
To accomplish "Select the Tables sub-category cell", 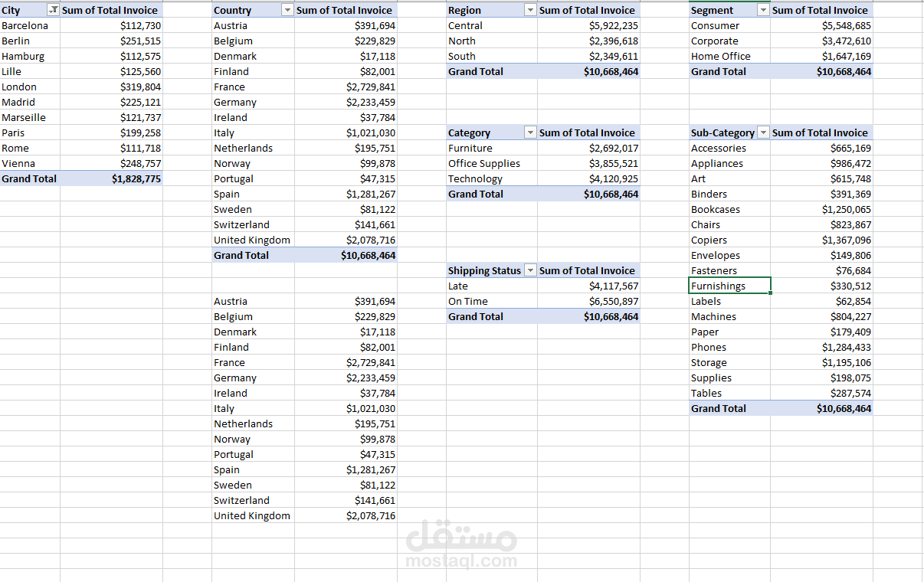I will (729, 393).
